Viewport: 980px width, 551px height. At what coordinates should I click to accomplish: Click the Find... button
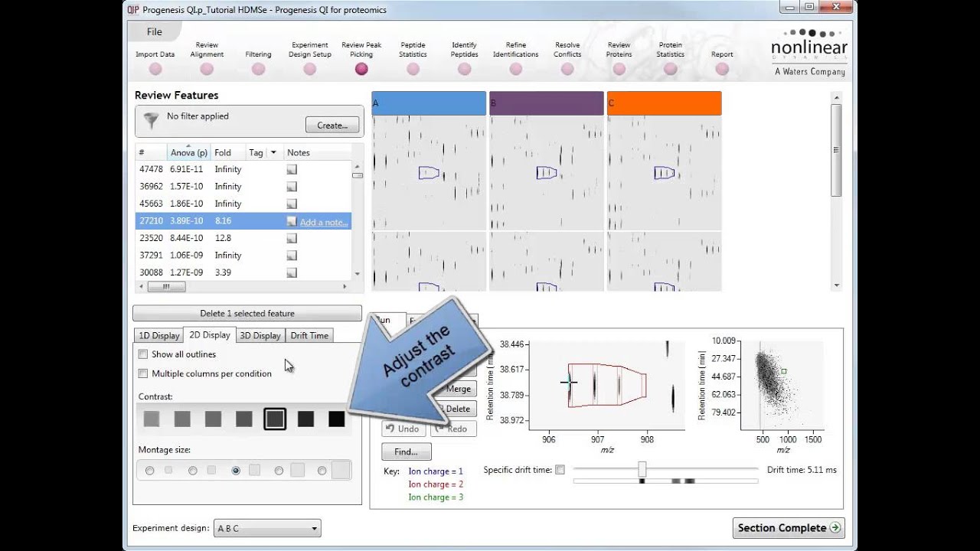coord(406,452)
